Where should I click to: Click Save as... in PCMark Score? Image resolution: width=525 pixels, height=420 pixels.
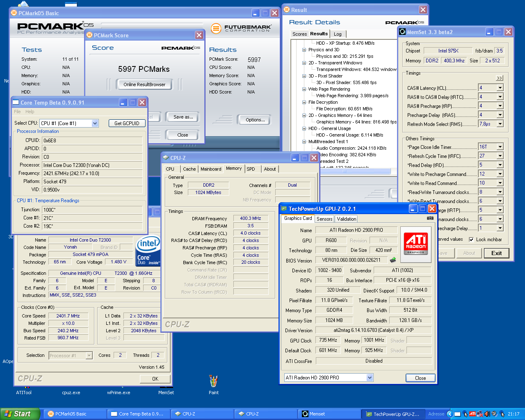tap(183, 117)
